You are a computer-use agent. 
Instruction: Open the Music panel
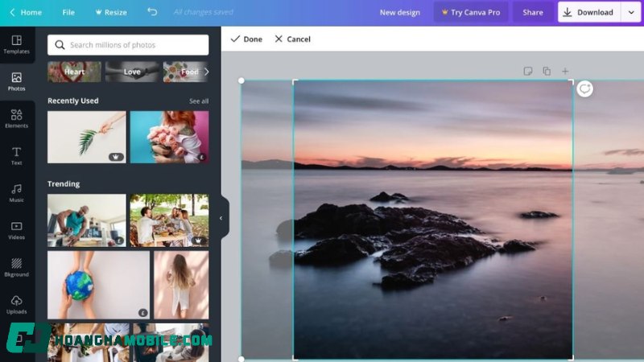16,193
